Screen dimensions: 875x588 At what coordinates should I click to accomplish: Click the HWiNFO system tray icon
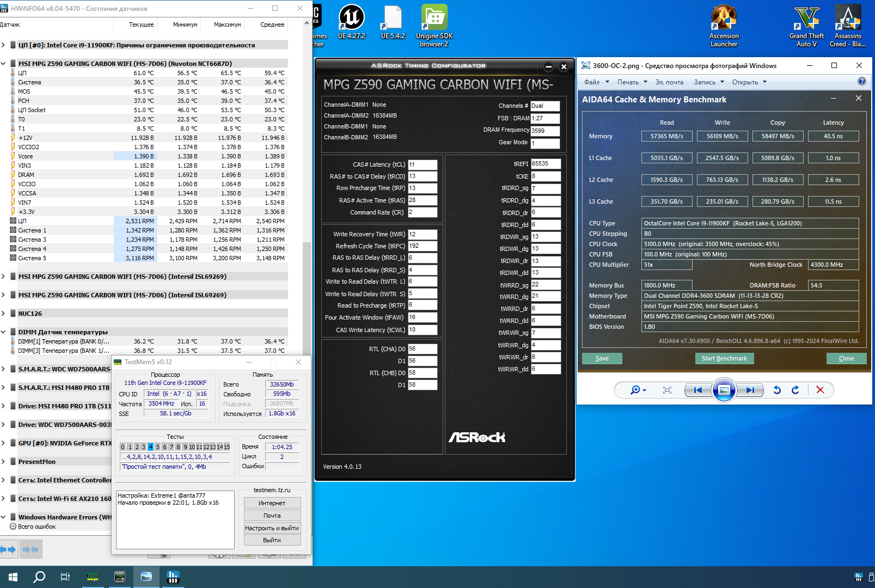click(x=859, y=577)
